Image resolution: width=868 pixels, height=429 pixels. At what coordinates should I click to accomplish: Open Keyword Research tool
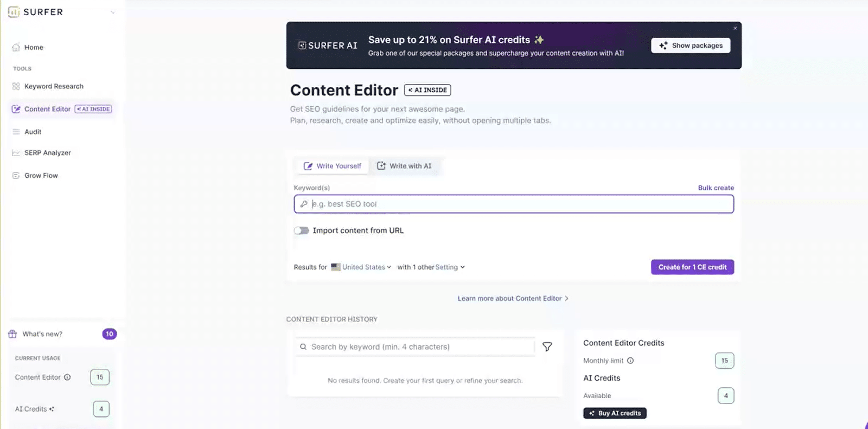click(54, 86)
